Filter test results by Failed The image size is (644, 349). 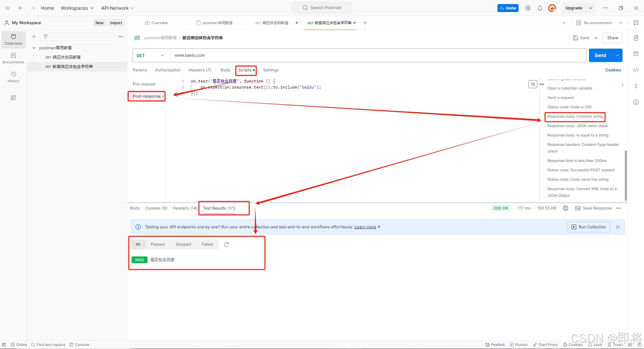207,244
